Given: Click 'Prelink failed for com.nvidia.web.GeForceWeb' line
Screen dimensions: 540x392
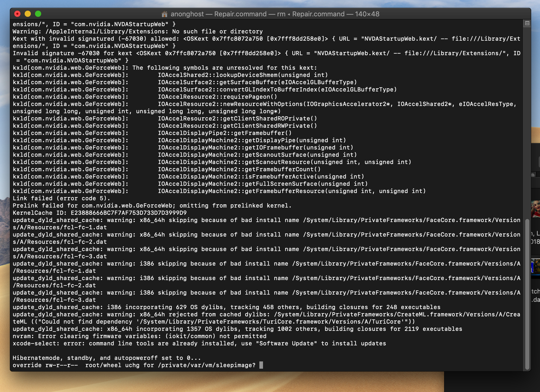Looking at the screenshot, I should pos(152,205).
